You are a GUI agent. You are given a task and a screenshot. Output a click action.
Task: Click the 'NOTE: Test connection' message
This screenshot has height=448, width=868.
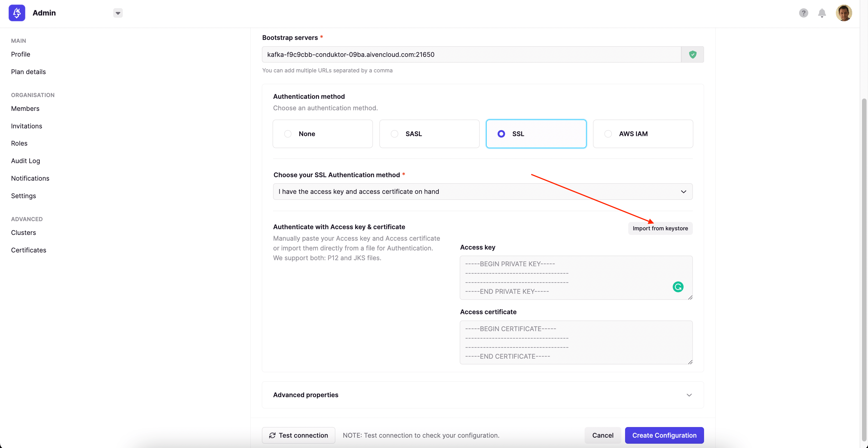point(421,435)
